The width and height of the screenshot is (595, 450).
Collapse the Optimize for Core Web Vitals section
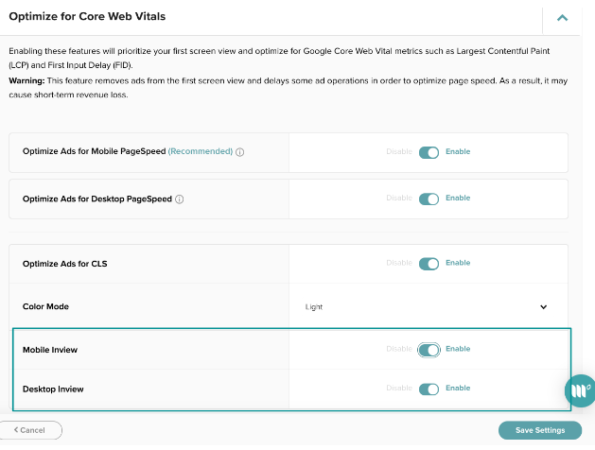pos(562,18)
